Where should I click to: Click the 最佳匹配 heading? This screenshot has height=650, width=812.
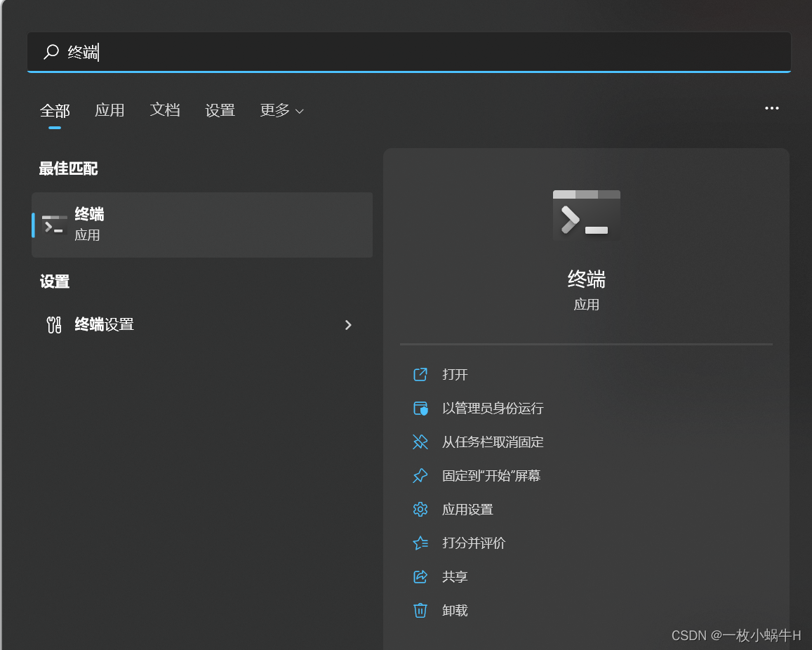coord(68,168)
